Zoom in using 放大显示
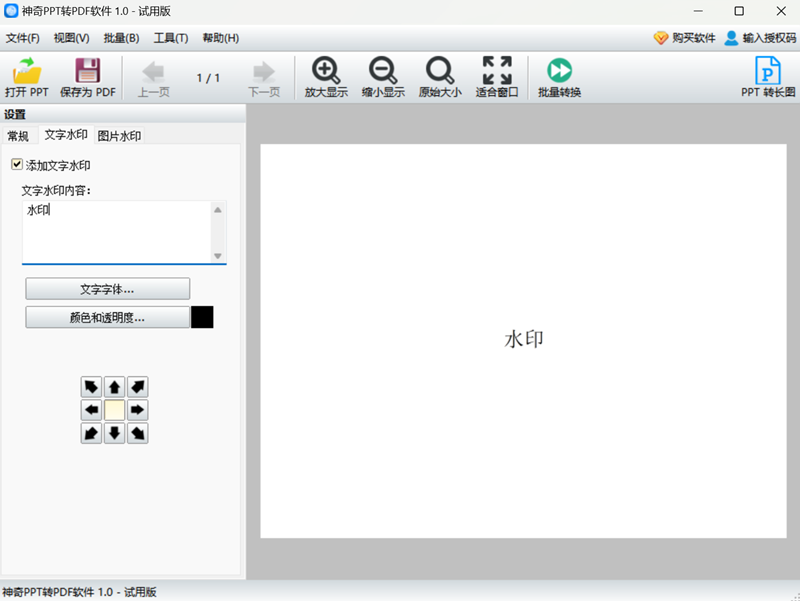Viewport: 800px width, 601px height. (x=326, y=78)
